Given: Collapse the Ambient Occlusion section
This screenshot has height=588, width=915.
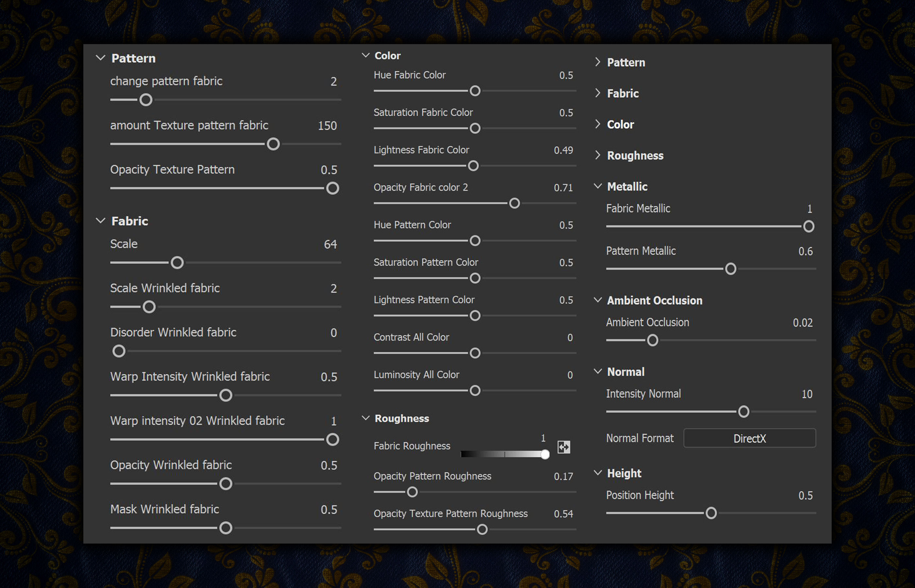Looking at the screenshot, I should (x=598, y=300).
